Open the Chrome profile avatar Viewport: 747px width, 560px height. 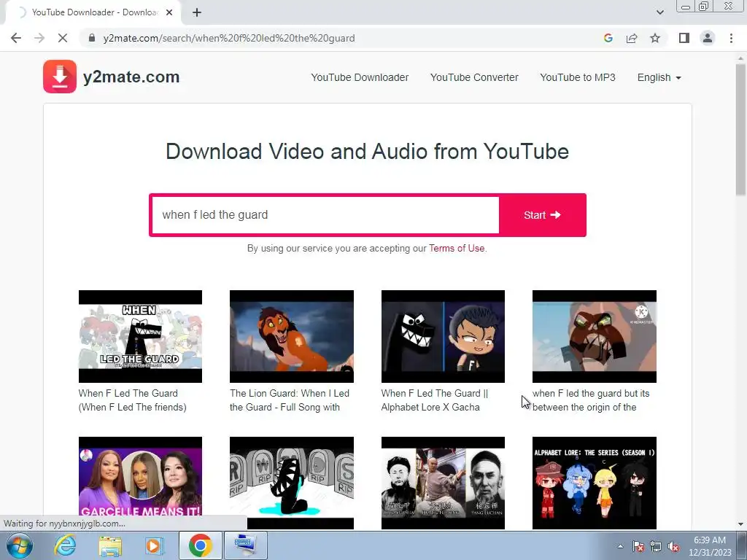(x=708, y=38)
